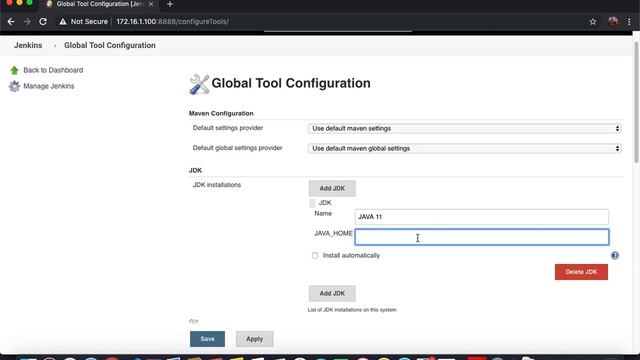The height and width of the screenshot is (360, 640).
Task: Click the lower Add JDK button
Action: 332,293
